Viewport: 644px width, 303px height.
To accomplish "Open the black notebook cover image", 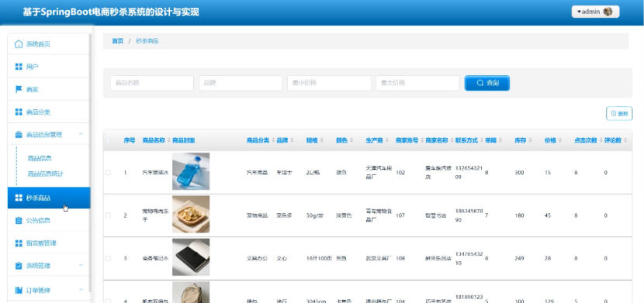I will point(191,257).
